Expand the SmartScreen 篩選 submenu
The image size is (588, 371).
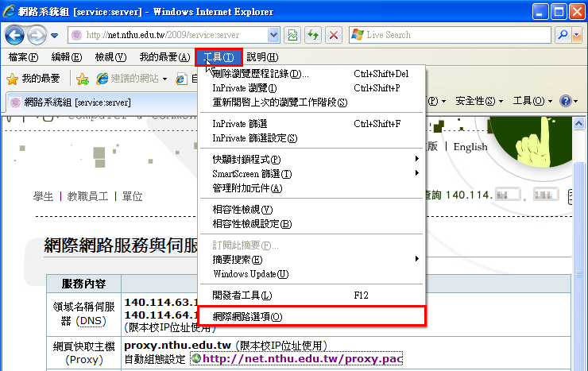point(310,174)
